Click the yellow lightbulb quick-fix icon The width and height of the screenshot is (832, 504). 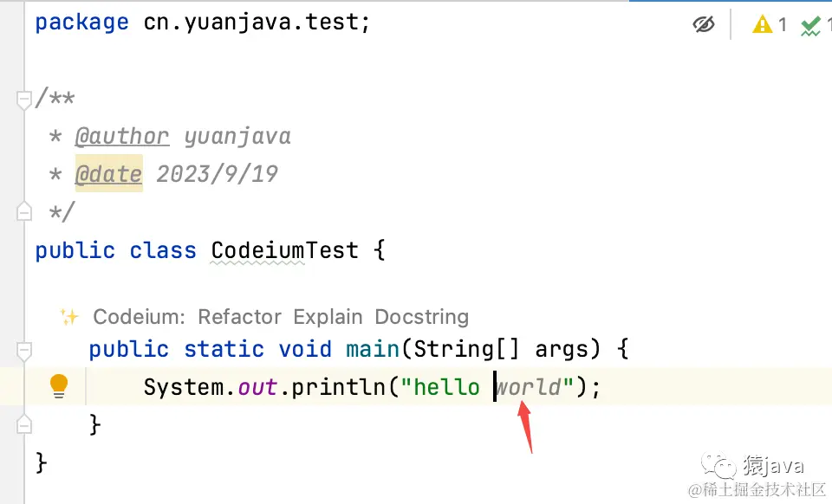click(x=59, y=385)
